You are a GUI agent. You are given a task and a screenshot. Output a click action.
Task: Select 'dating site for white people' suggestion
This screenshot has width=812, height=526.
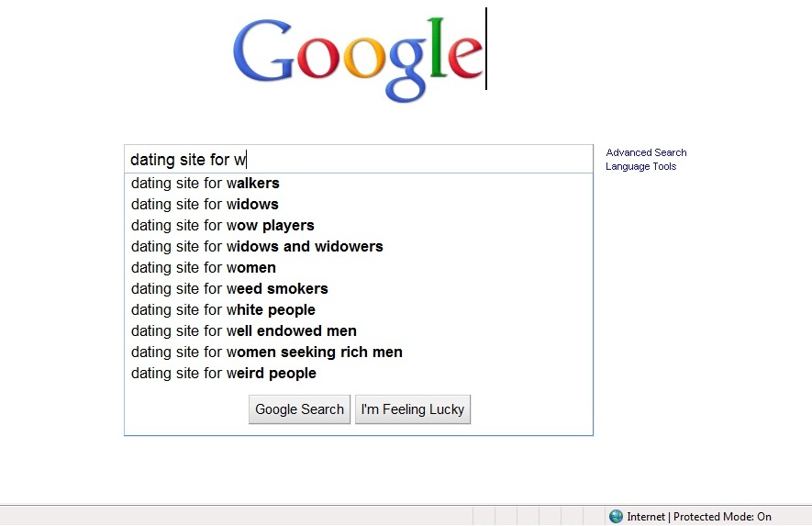coord(359,310)
